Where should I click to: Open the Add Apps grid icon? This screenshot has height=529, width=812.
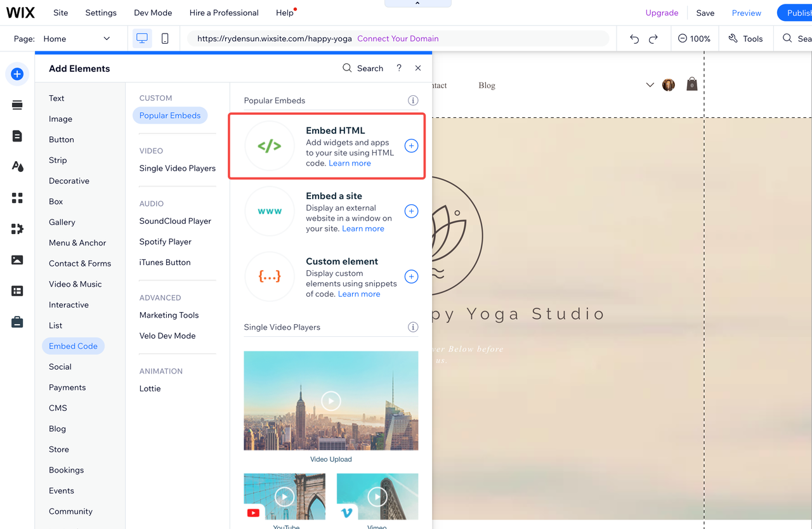(17, 198)
